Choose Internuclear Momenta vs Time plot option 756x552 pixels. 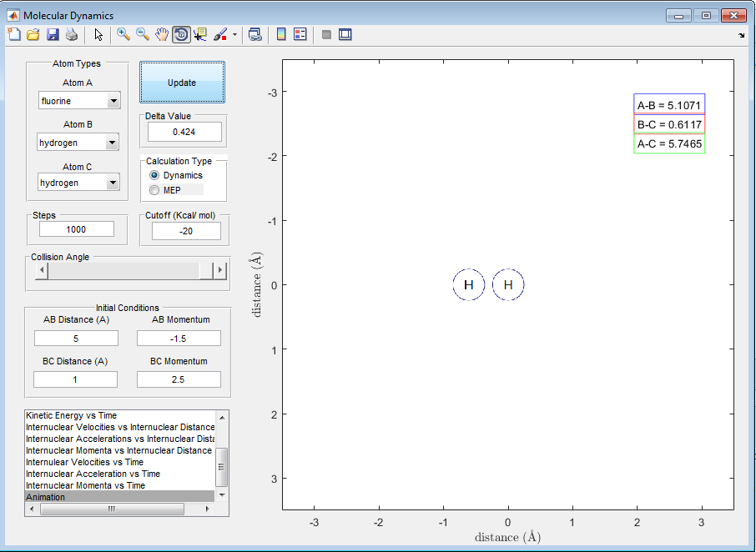click(x=86, y=485)
